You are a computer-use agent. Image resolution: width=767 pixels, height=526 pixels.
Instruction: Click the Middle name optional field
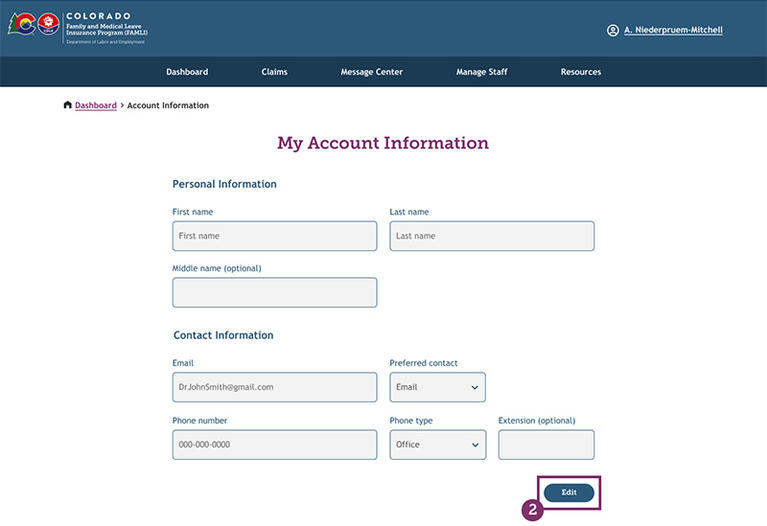274,293
